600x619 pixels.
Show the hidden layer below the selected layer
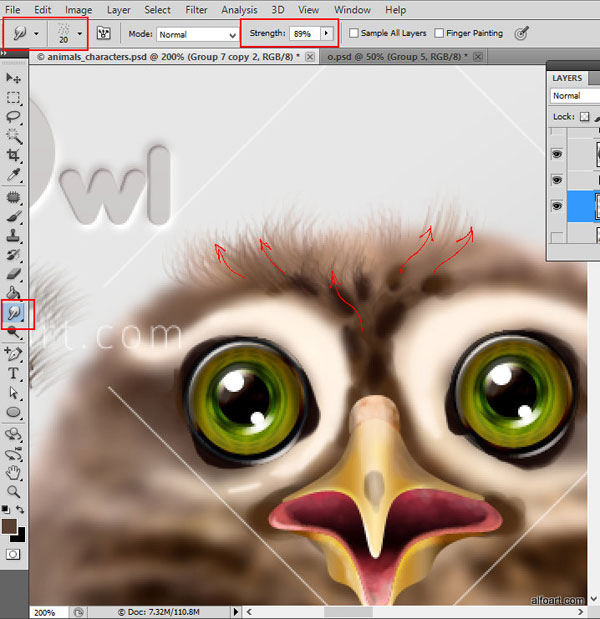pyautogui.click(x=557, y=237)
